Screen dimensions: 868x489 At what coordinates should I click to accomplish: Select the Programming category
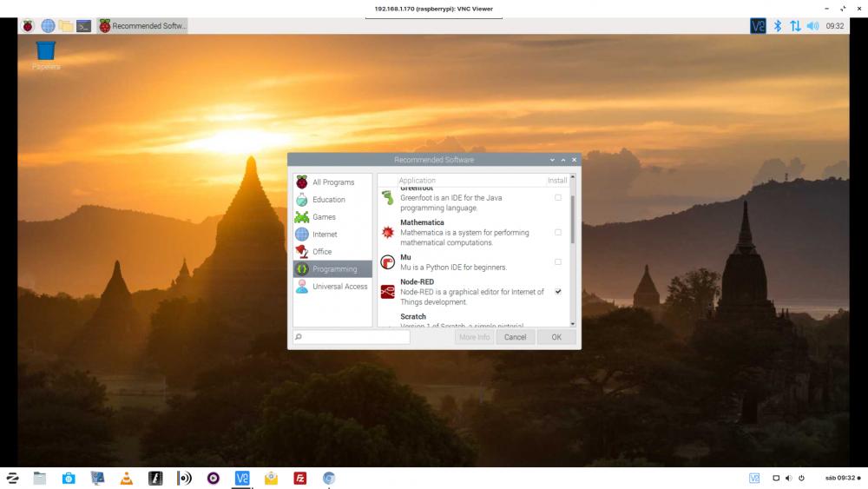point(332,269)
